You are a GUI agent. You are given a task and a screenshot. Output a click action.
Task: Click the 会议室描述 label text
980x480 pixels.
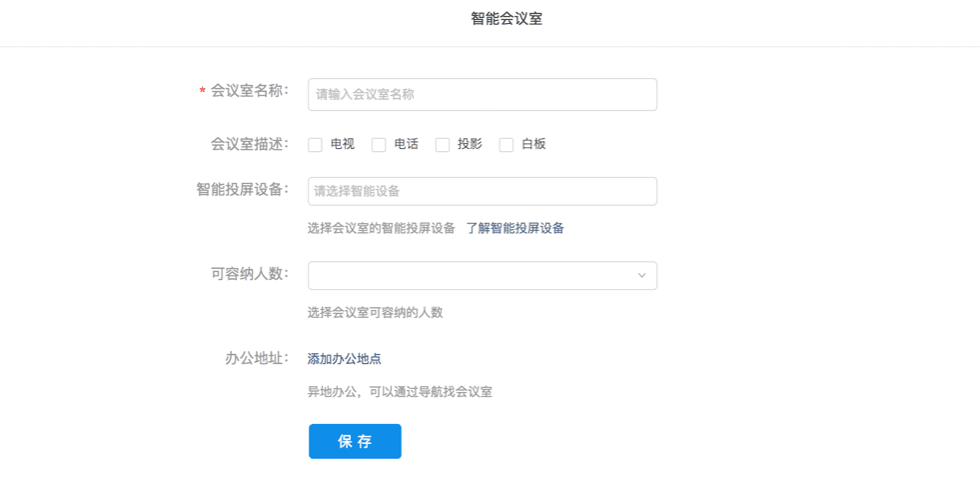click(x=249, y=144)
